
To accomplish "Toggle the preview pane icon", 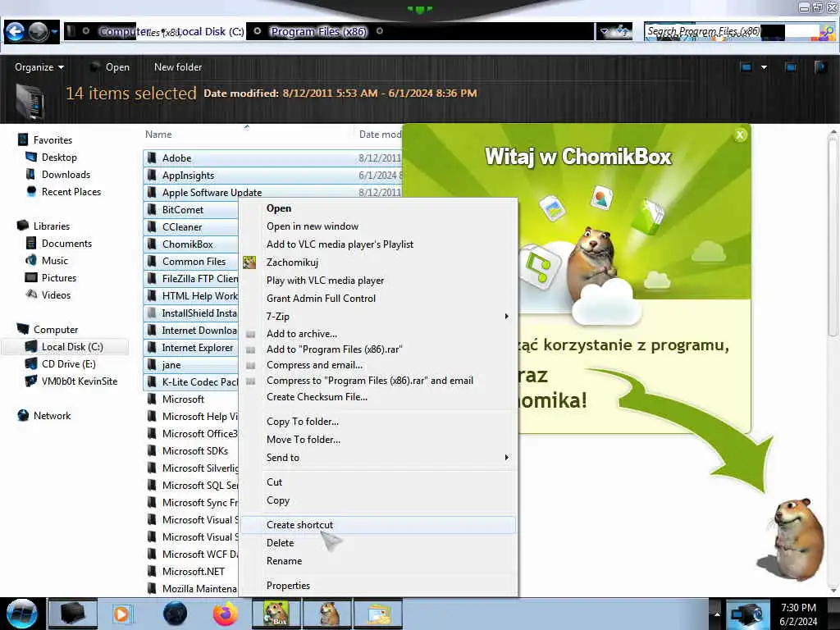I will click(x=790, y=67).
